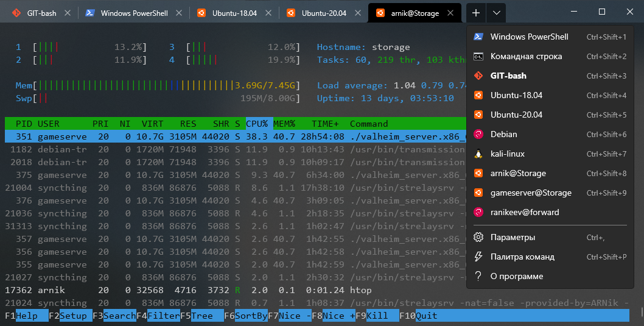The height and width of the screenshot is (326, 644).
Task: Click the lightning icon for Палитра команд
Action: pos(478,257)
